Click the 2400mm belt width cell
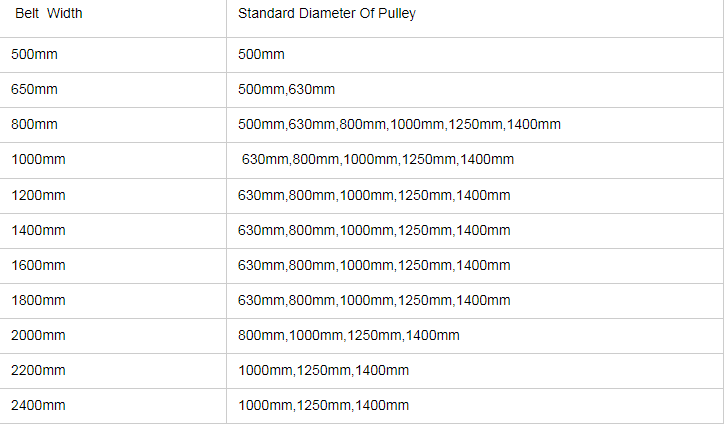 [113, 406]
